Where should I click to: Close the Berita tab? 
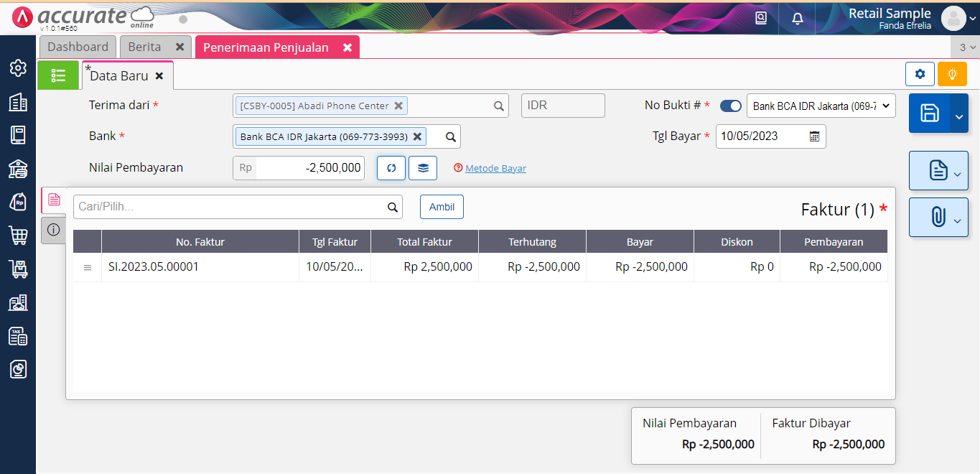click(179, 47)
